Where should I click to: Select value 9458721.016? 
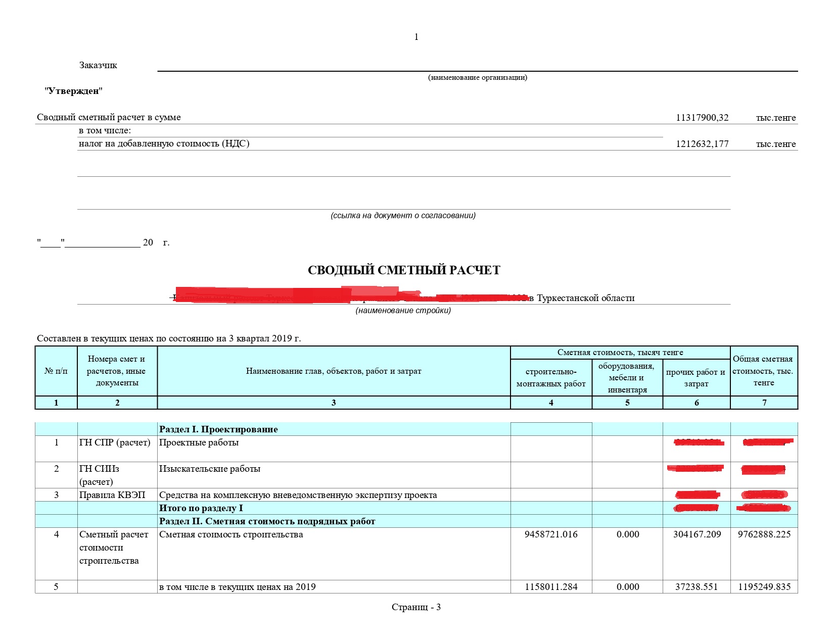[551, 534]
